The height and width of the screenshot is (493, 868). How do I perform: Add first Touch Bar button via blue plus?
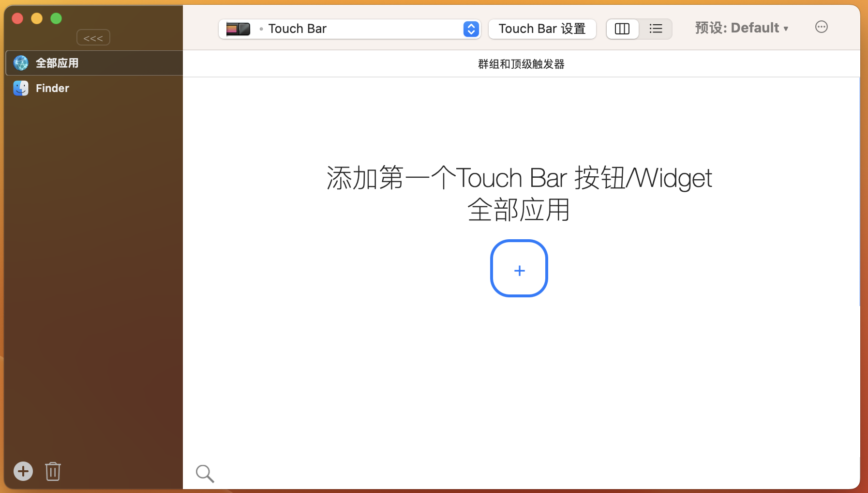tap(519, 268)
